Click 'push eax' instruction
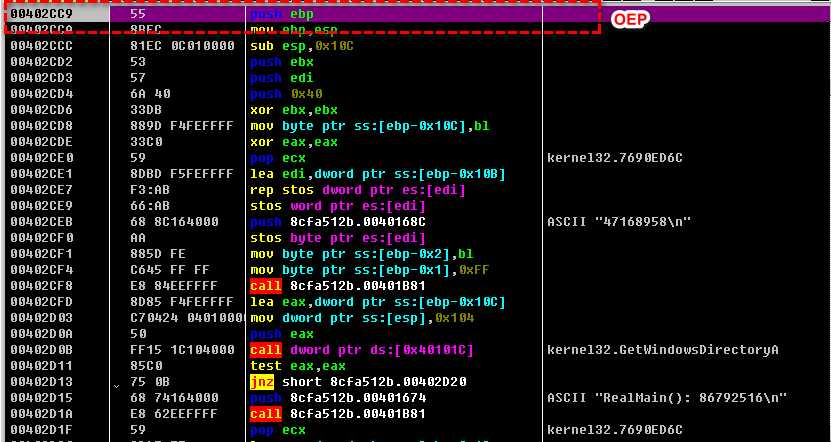The height and width of the screenshot is (442, 831). click(281, 334)
